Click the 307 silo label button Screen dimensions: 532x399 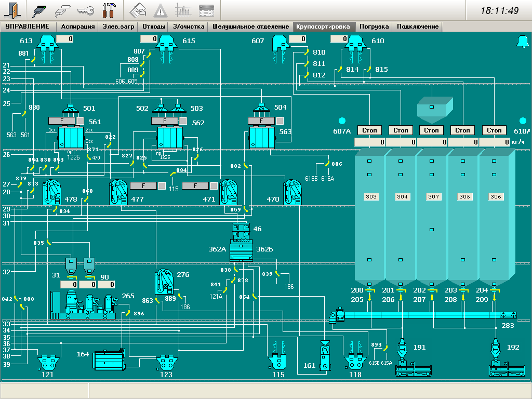click(434, 197)
